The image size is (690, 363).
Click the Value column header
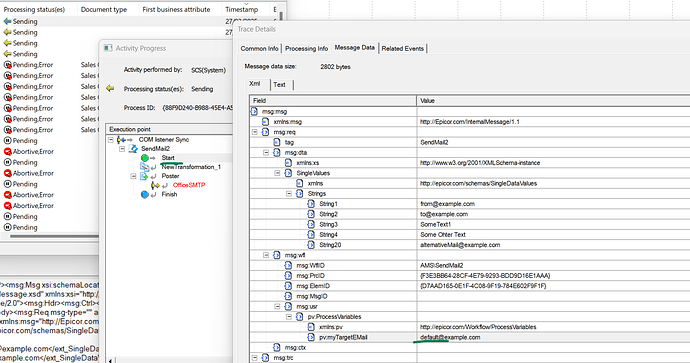pyautogui.click(x=553, y=101)
